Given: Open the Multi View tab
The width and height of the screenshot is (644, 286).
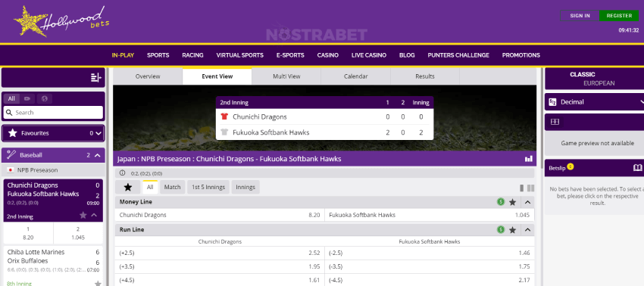Looking at the screenshot, I should click(286, 76).
